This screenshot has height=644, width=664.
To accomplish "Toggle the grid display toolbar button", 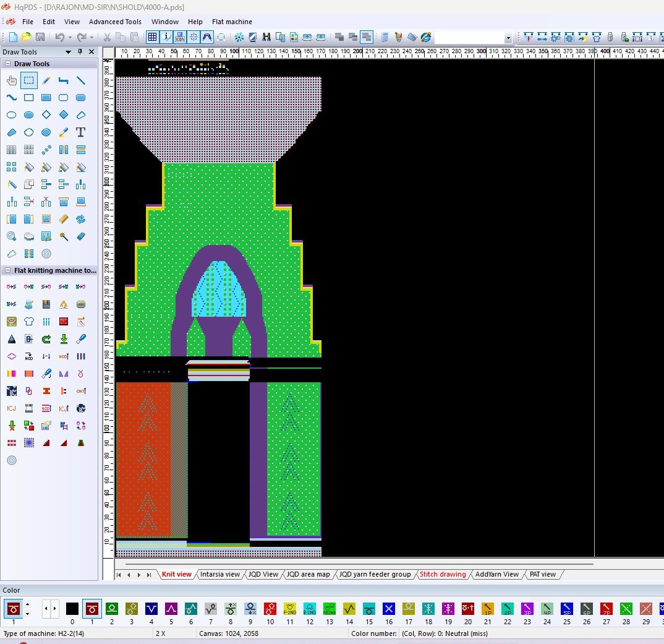I will pyautogui.click(x=152, y=37).
